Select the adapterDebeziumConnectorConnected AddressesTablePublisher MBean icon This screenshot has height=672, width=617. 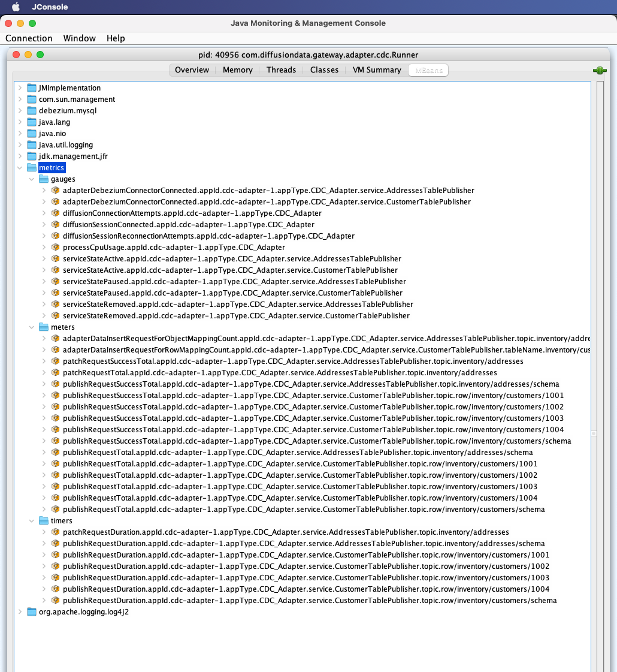click(x=55, y=190)
